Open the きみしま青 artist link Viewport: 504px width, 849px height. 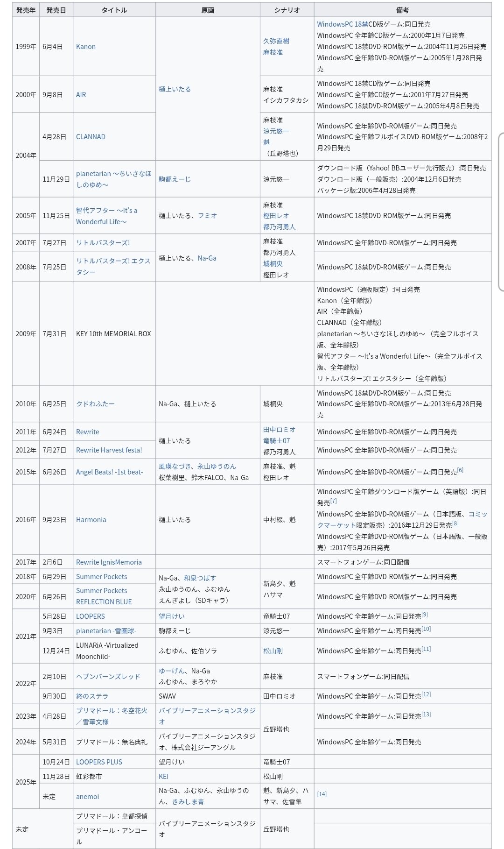(x=188, y=802)
